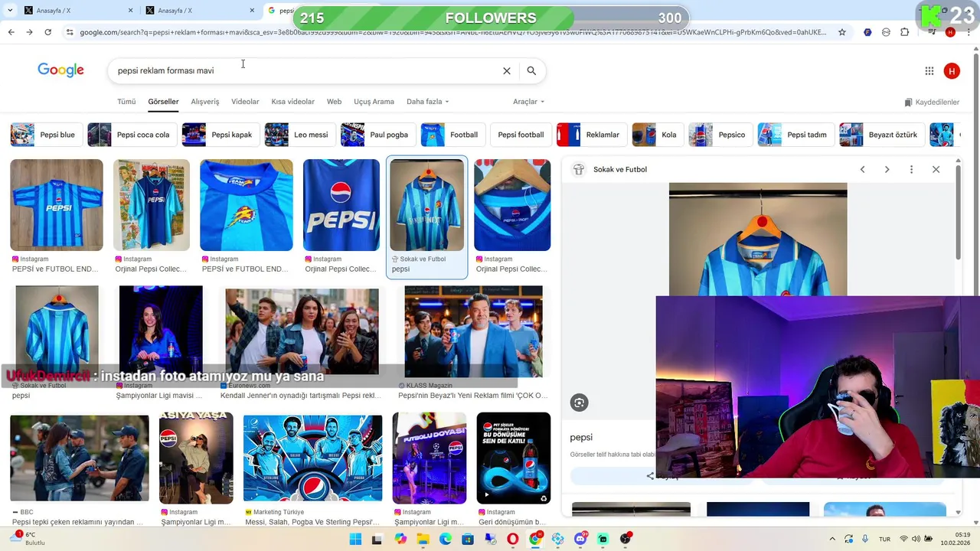Switch to Kısa videolar tab

click(x=292, y=102)
